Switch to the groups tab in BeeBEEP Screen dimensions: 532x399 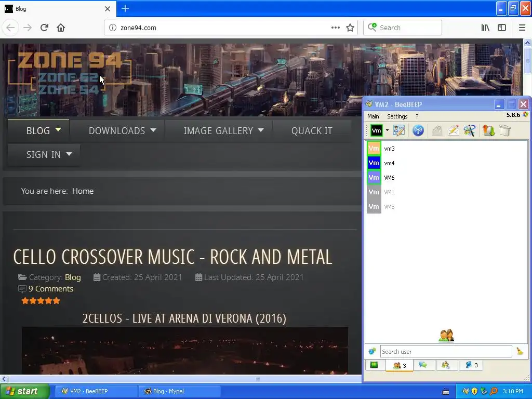pos(445,365)
